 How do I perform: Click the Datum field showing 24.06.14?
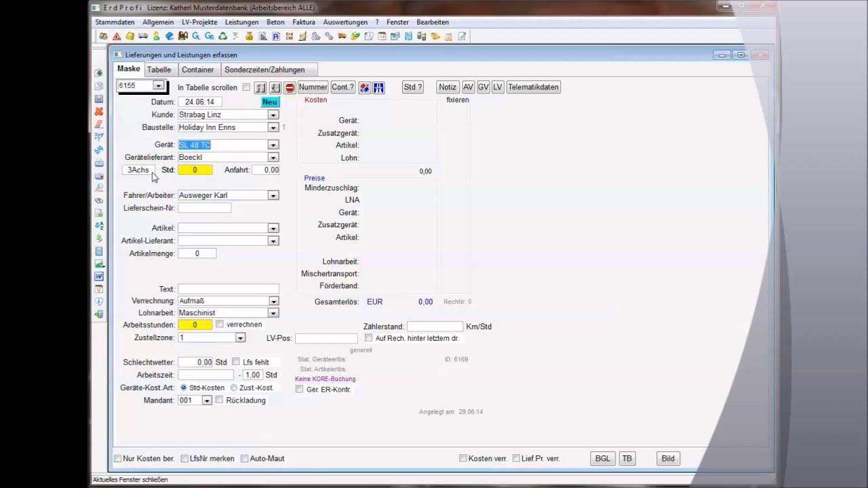(x=199, y=102)
